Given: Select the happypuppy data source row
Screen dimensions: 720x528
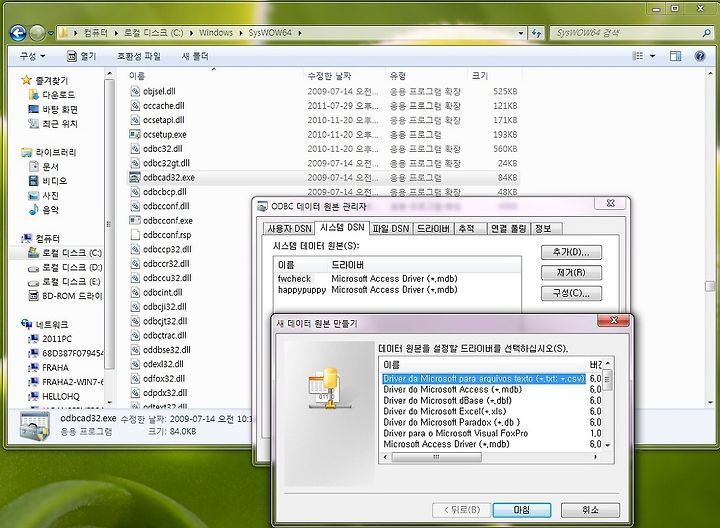Looking at the screenshot, I should click(x=397, y=290).
